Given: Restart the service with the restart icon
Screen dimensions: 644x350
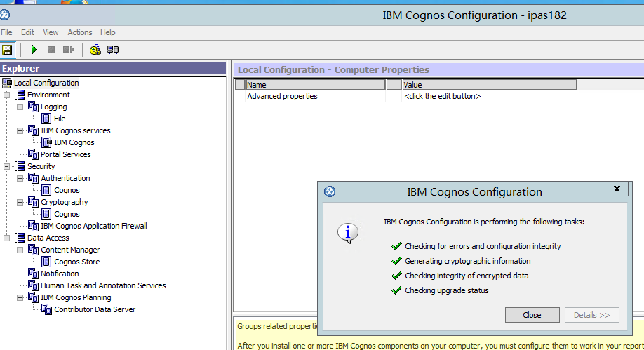Looking at the screenshot, I should click(x=68, y=50).
